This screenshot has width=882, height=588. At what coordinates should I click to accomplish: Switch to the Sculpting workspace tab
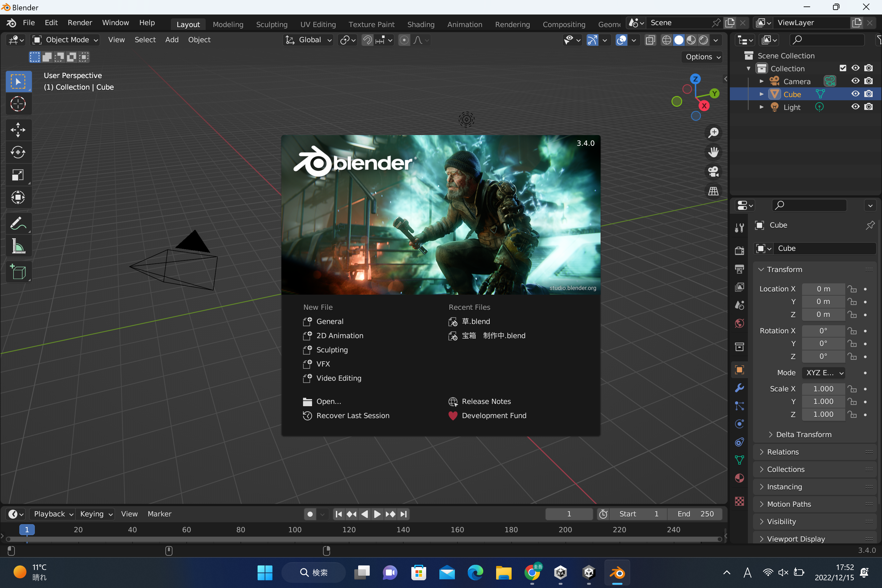pyautogui.click(x=271, y=24)
